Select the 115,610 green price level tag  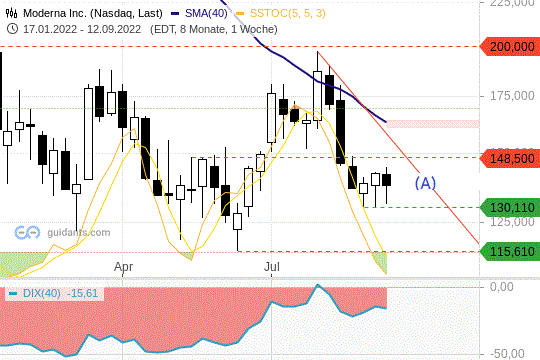point(510,251)
